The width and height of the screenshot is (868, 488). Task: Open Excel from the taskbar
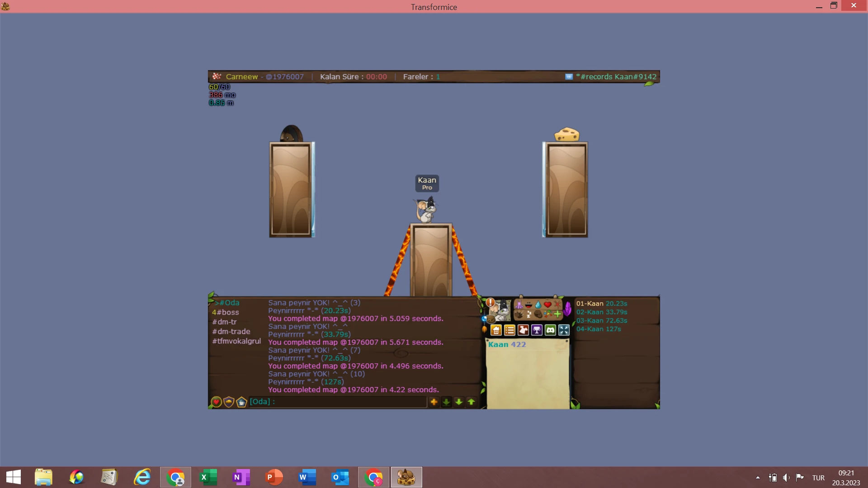208,477
